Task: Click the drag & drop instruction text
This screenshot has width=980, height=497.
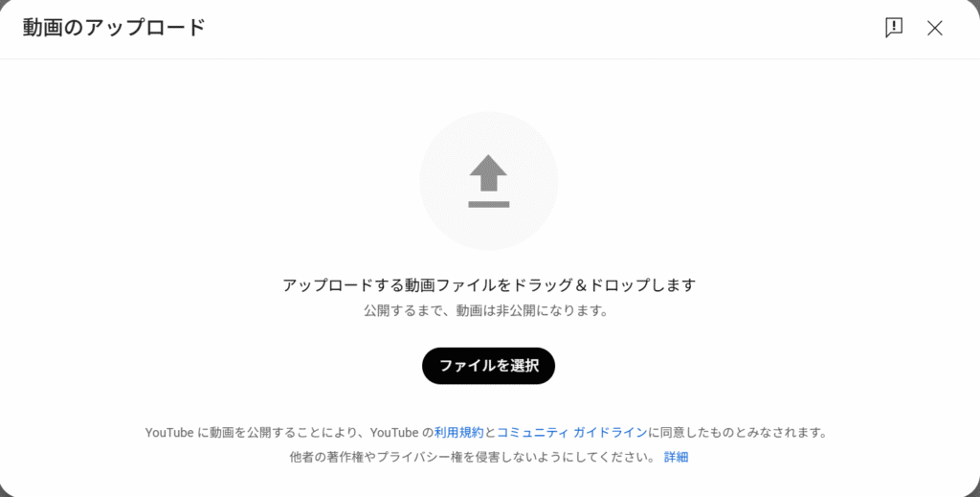Action: [x=489, y=285]
